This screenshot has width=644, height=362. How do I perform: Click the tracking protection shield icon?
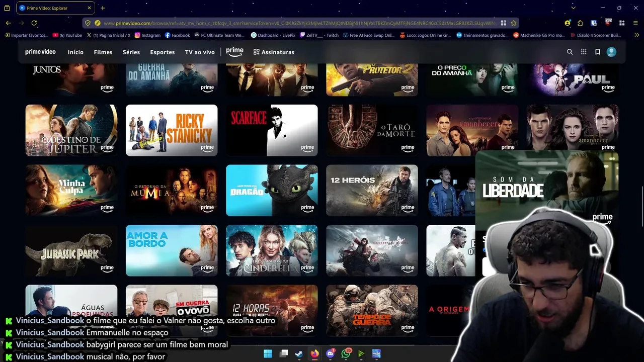coord(88,23)
